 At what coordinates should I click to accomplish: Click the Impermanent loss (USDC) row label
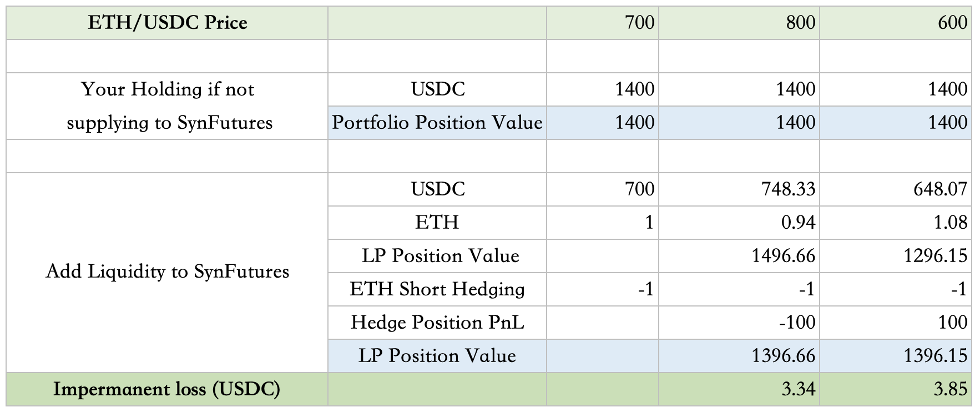coord(167,389)
